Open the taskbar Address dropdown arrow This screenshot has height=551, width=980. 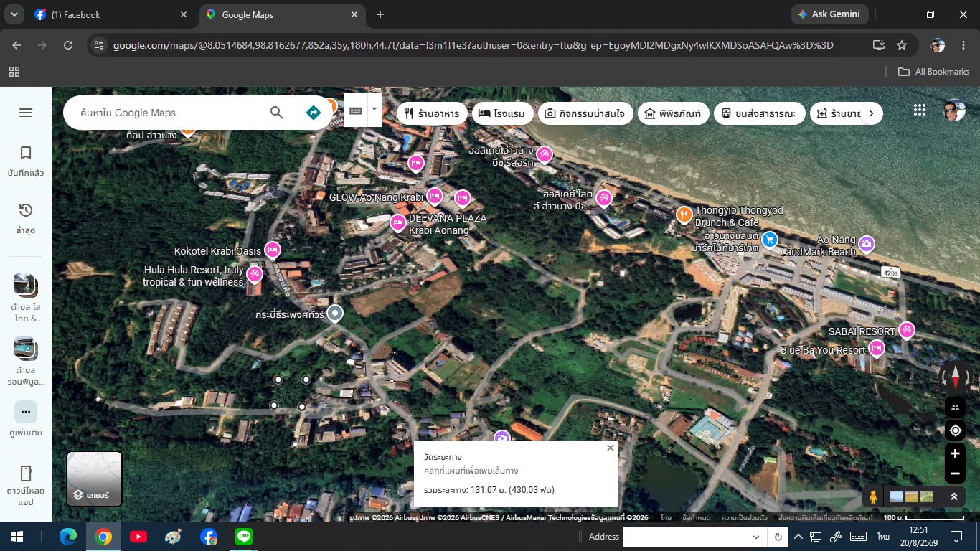(x=755, y=537)
